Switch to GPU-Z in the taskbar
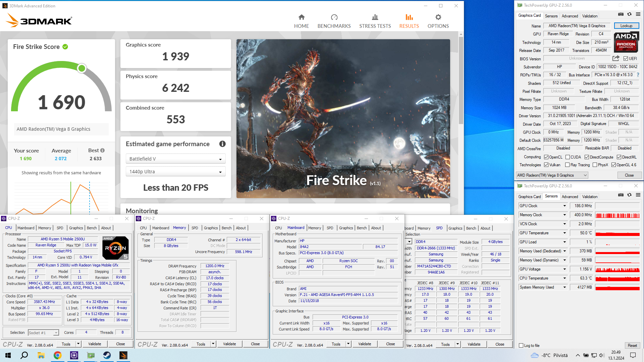This screenshot has height=362, width=644. pos(91,355)
